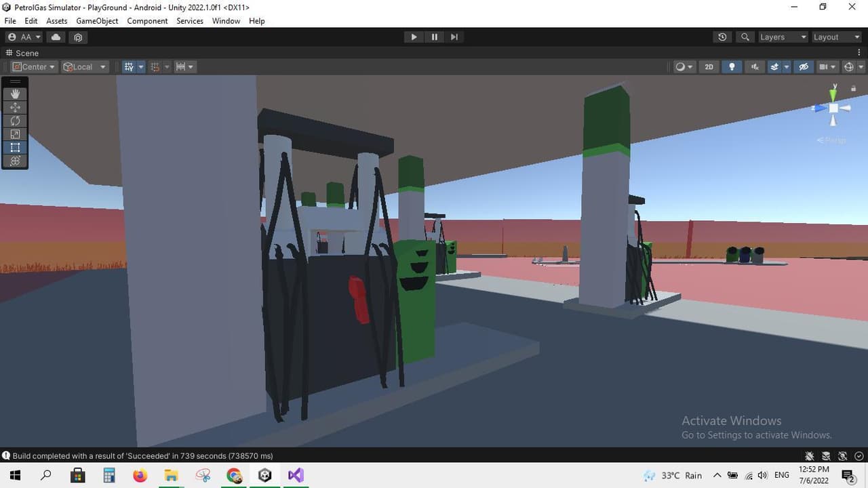The image size is (868, 488).
Task: Toggle scene lighting bulb
Action: [731, 66]
